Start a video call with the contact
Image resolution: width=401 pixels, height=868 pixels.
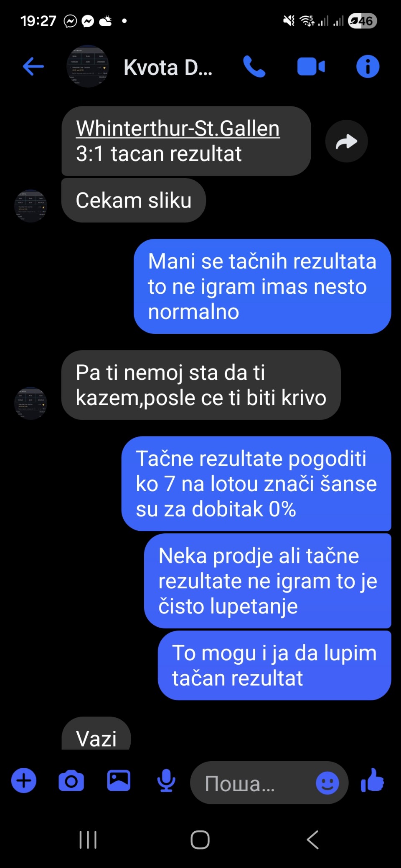pos(311,67)
